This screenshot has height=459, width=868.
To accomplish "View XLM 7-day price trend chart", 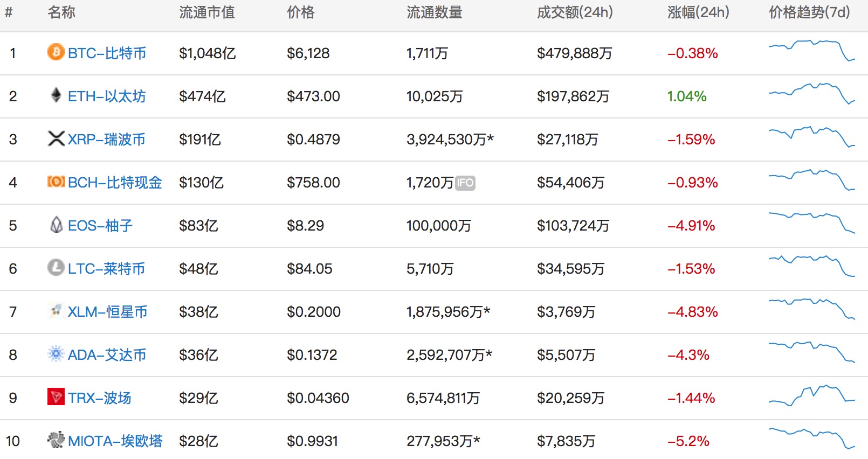I will pos(812,309).
